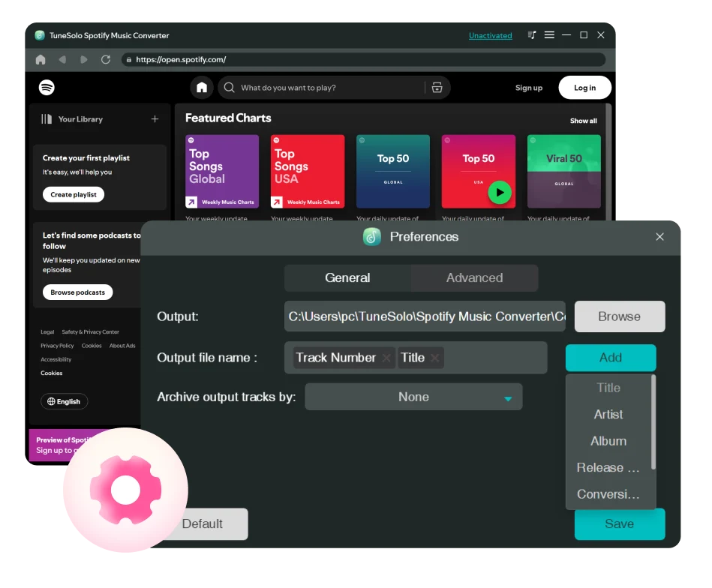The image size is (712, 588).
Task: Select Artist in the Add dropdown list
Action: click(608, 415)
